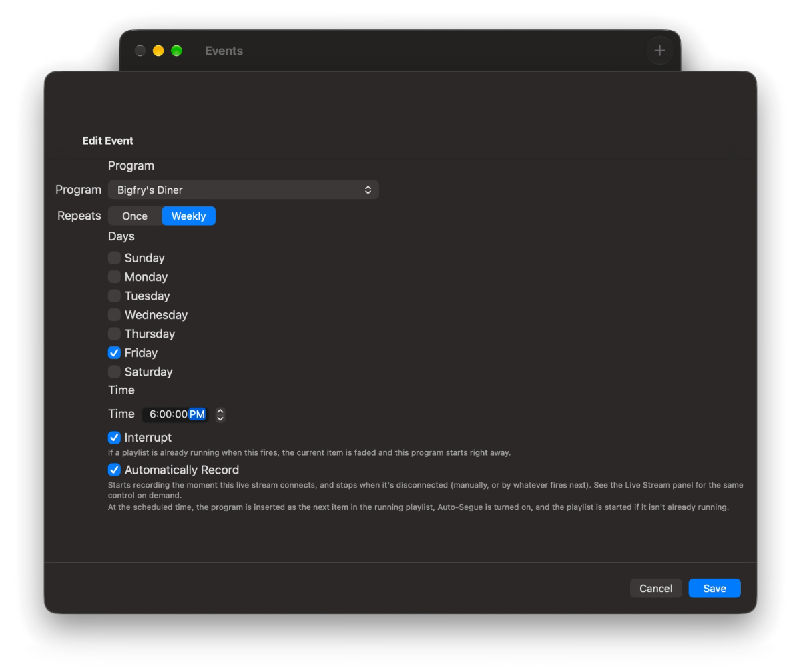The height and width of the screenshot is (672, 801).
Task: Check the Tuesday day box
Action: pos(115,296)
